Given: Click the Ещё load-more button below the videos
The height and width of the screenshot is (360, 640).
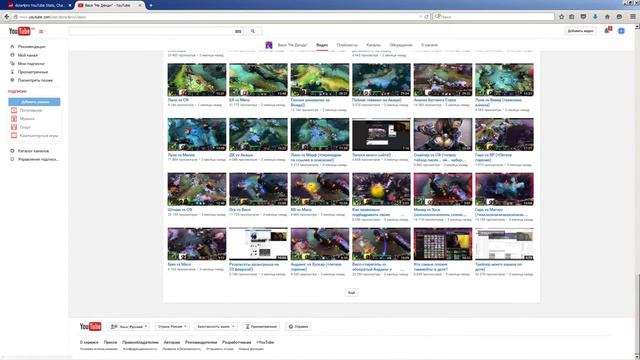Looking at the screenshot, I should [352, 293].
